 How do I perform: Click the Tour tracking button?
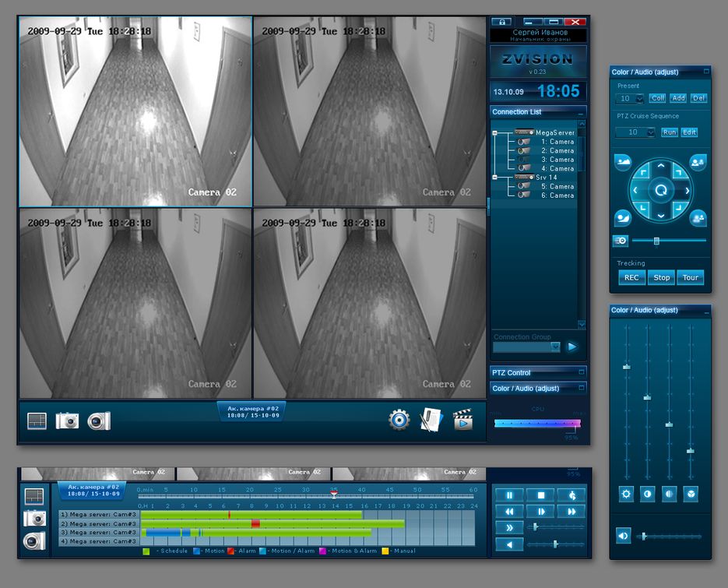point(691,277)
